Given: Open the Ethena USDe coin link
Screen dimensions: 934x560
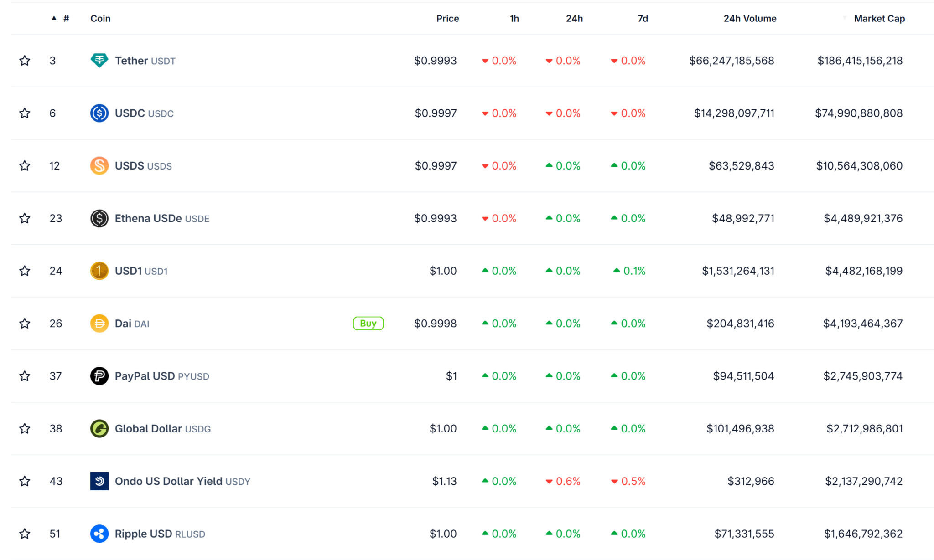Looking at the screenshot, I should [162, 218].
